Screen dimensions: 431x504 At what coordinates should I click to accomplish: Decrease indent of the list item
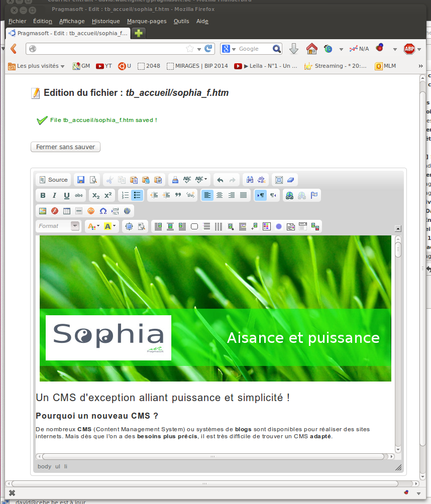click(154, 195)
